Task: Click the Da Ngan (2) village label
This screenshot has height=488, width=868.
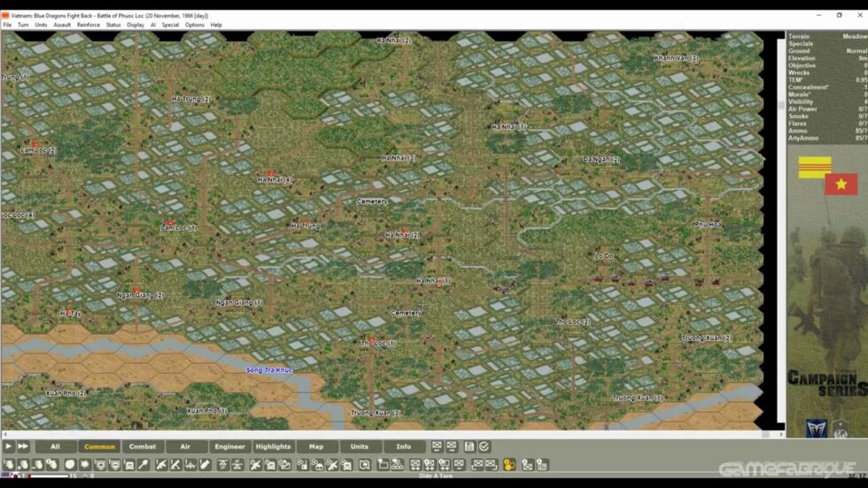Action: point(601,159)
